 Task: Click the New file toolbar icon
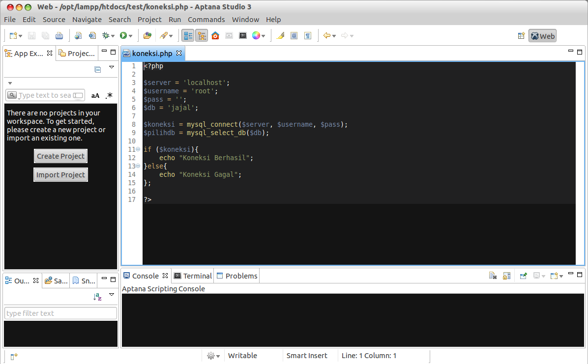(13, 35)
